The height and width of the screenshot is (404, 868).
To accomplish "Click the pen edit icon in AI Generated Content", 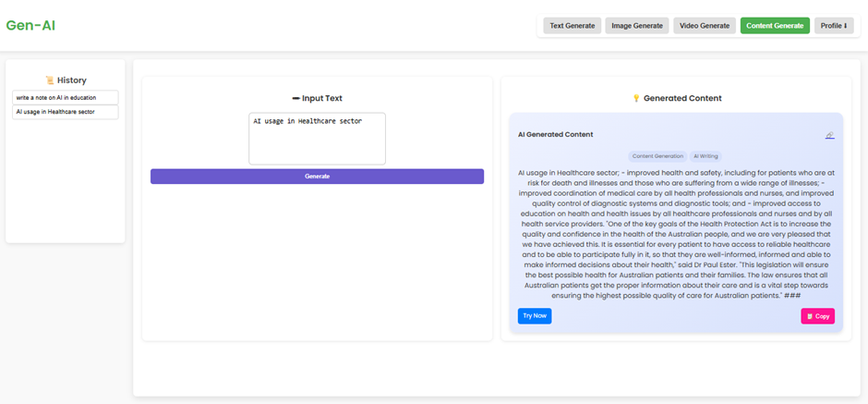I will click(829, 135).
